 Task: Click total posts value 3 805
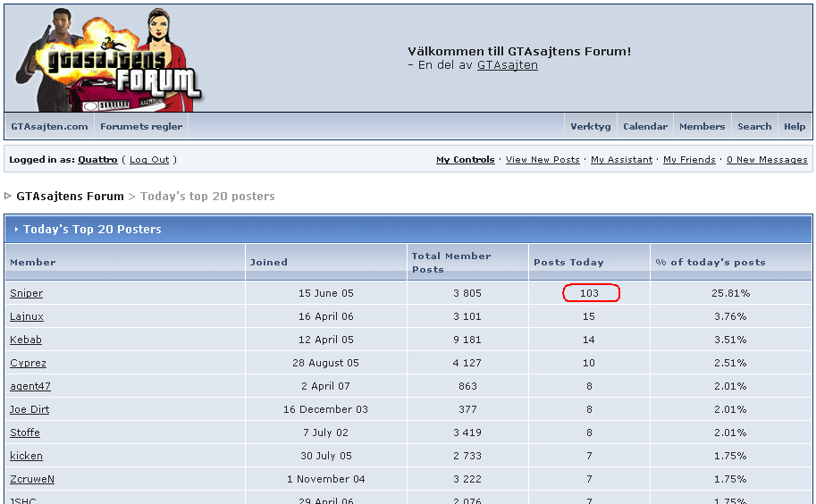pos(467,293)
